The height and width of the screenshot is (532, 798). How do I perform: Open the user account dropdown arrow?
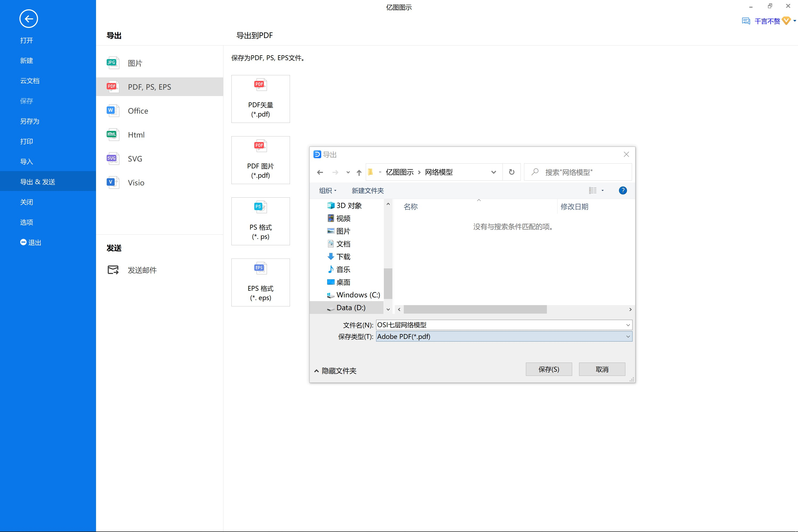[x=795, y=21]
